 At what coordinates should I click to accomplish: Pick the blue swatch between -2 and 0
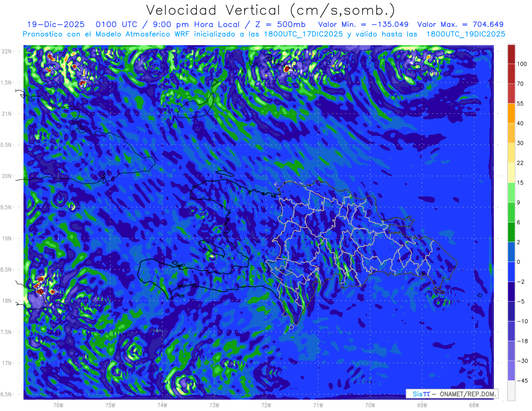[x=511, y=272]
